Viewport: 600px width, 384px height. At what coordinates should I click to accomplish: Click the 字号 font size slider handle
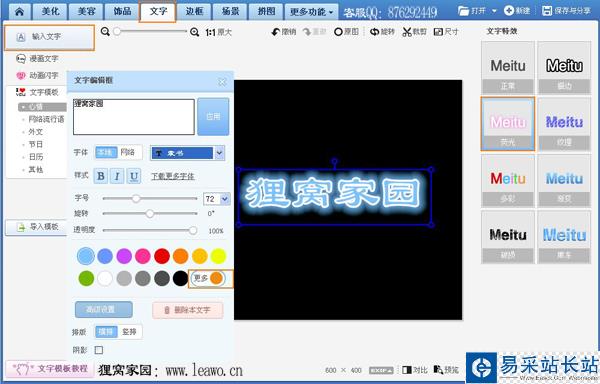(136, 198)
